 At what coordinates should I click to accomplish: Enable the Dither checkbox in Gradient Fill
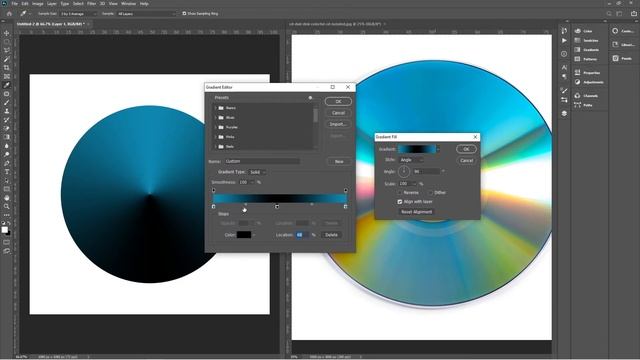click(x=431, y=193)
